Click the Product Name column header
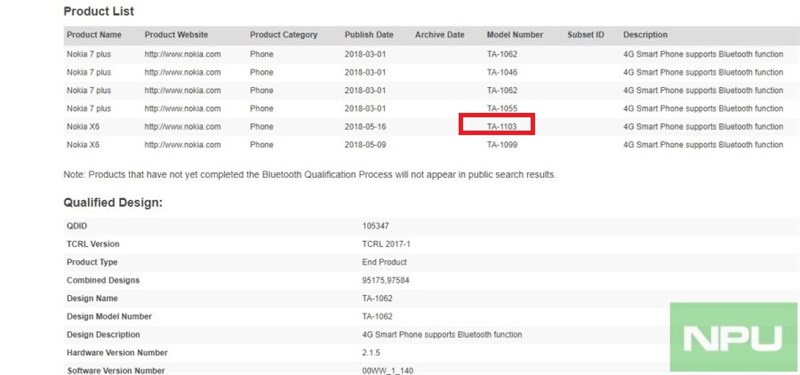 (94, 35)
